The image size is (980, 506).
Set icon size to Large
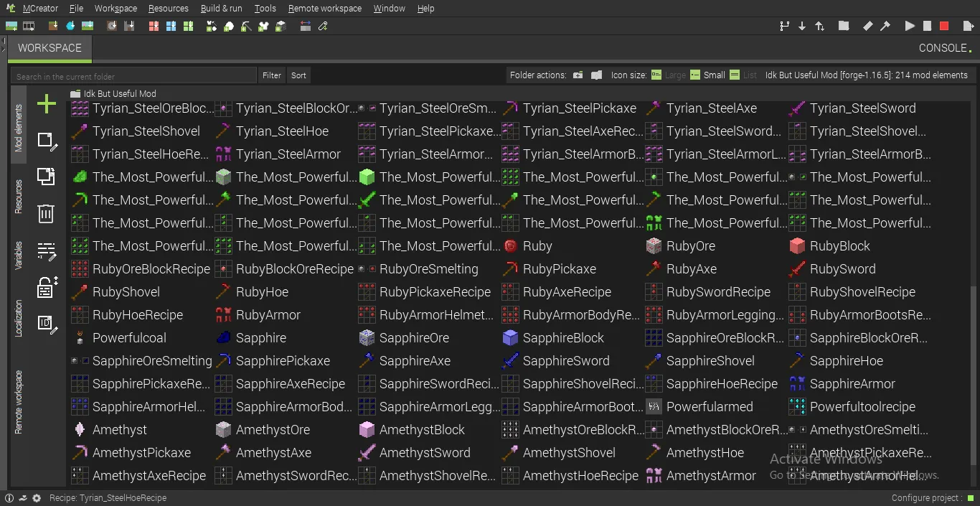coord(668,75)
